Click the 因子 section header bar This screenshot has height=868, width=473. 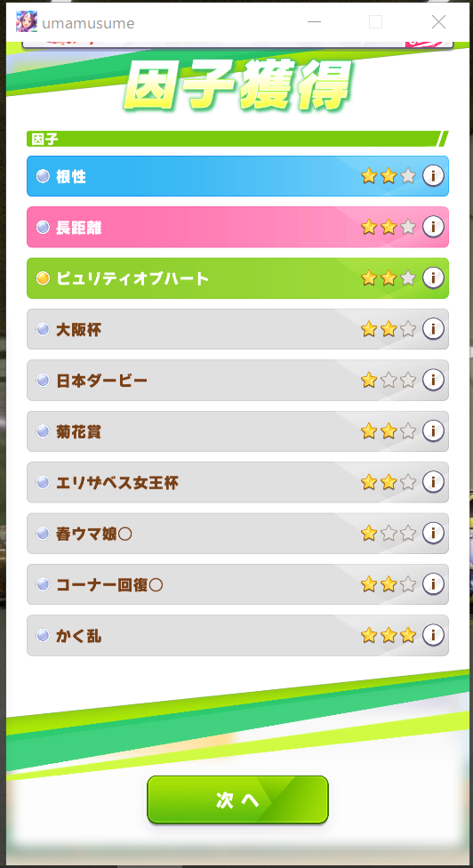(x=237, y=139)
